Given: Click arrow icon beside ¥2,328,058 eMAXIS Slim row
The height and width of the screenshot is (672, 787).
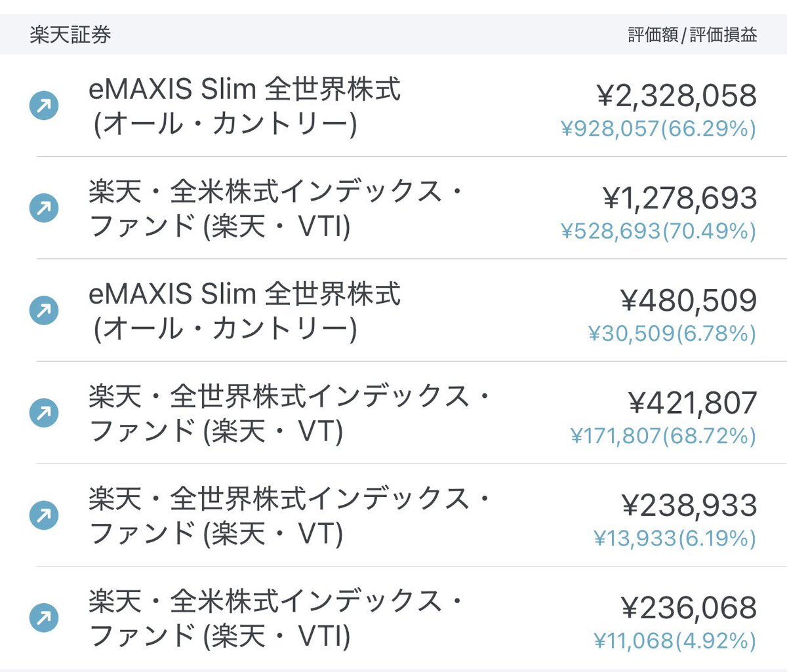Looking at the screenshot, I should pyautogui.click(x=44, y=106).
